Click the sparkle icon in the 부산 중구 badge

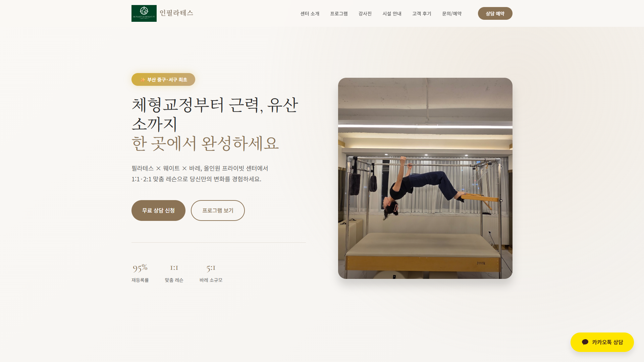[143, 79]
